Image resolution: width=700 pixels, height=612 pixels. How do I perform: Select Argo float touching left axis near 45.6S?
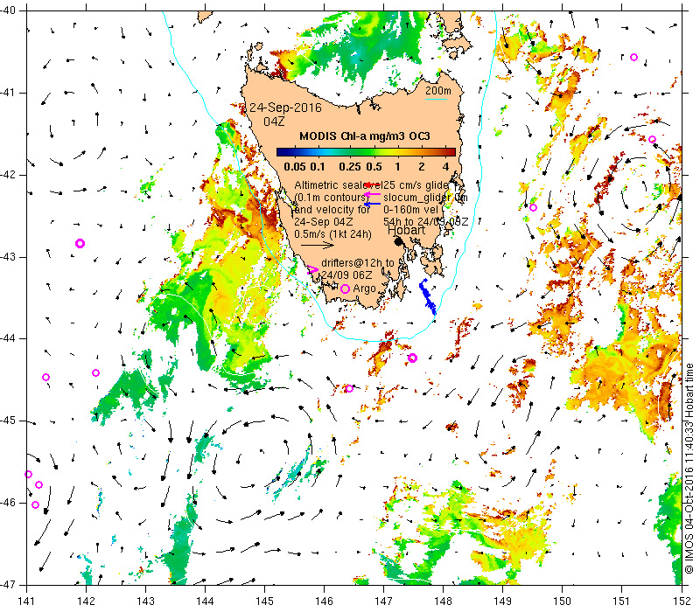coord(28,474)
